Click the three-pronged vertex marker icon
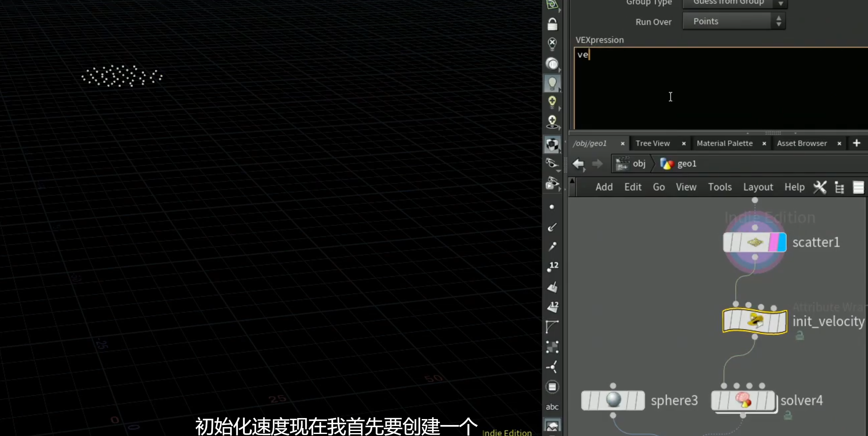Screen dimensions: 868x436 (552, 367)
